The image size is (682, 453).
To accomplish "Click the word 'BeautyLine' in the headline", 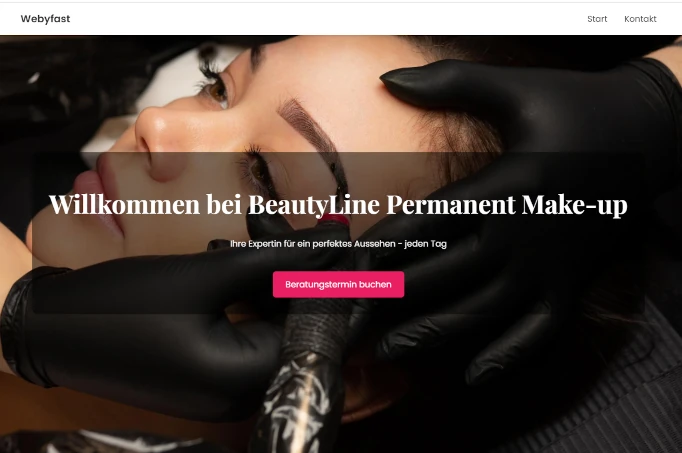I will coord(314,205).
